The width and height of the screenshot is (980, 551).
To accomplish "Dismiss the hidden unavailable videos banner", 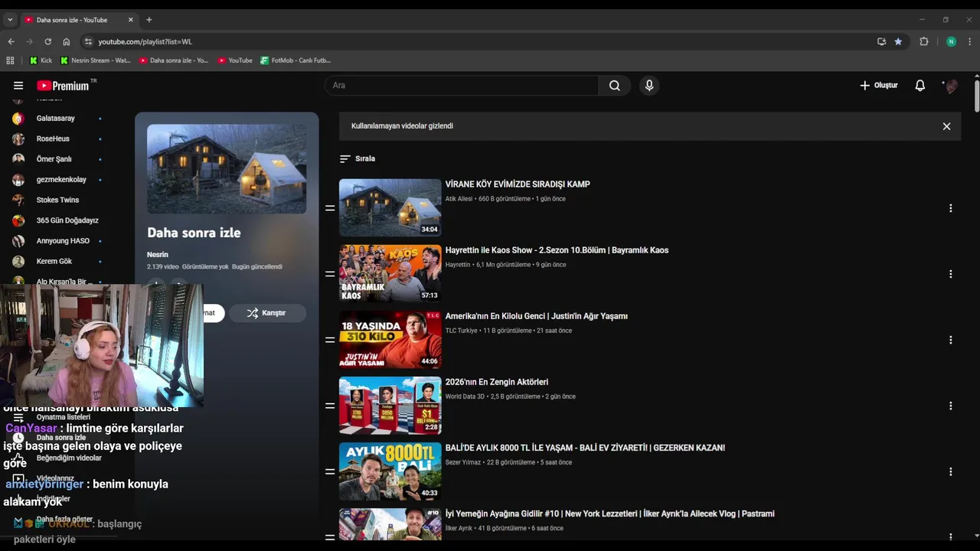I will 946,126.
